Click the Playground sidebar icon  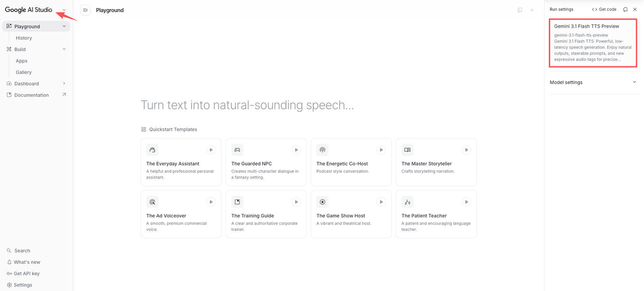coord(9,26)
